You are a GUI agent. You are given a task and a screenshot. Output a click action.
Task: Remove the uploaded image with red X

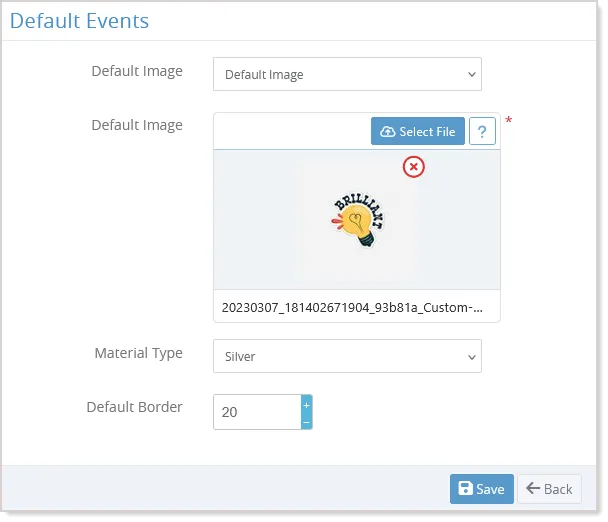(413, 167)
